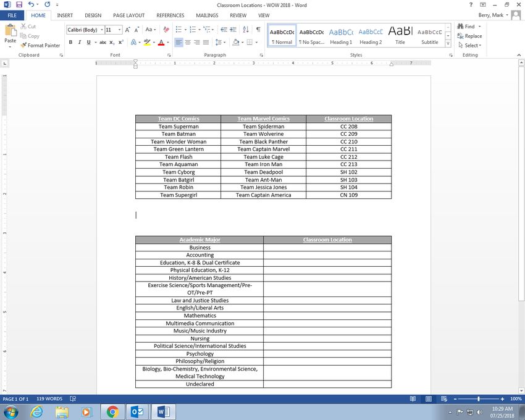Viewport: 525px width, 420px height.
Task: Toggle Print Layout view
Action: (x=429, y=399)
